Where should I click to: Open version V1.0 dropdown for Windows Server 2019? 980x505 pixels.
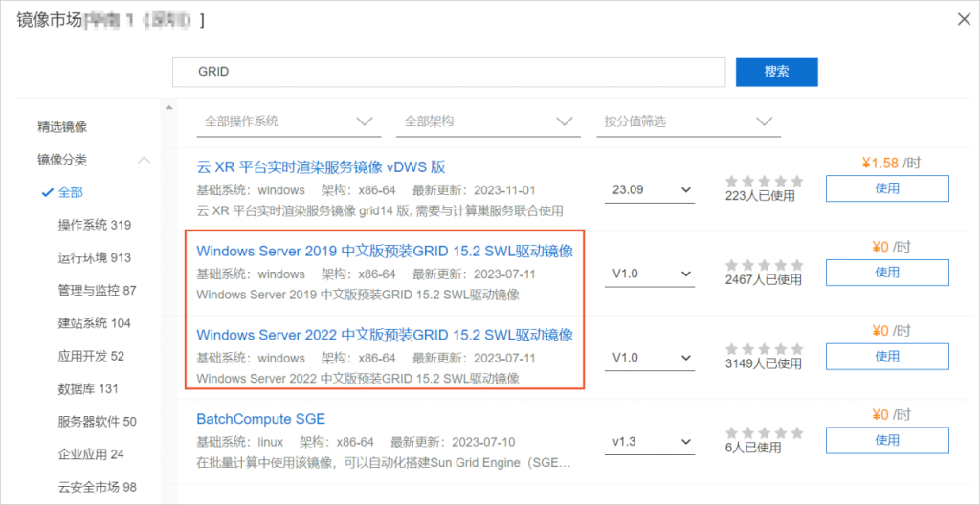pos(650,274)
